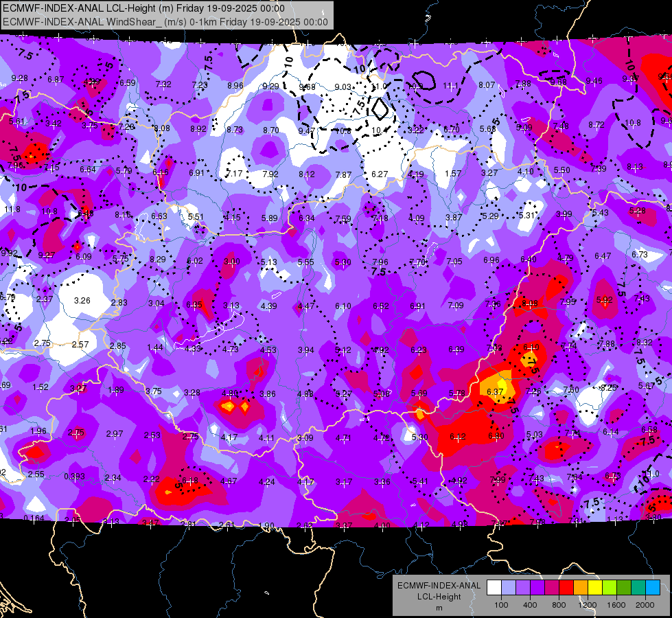Click the wind shear value 2.22

point(152,479)
